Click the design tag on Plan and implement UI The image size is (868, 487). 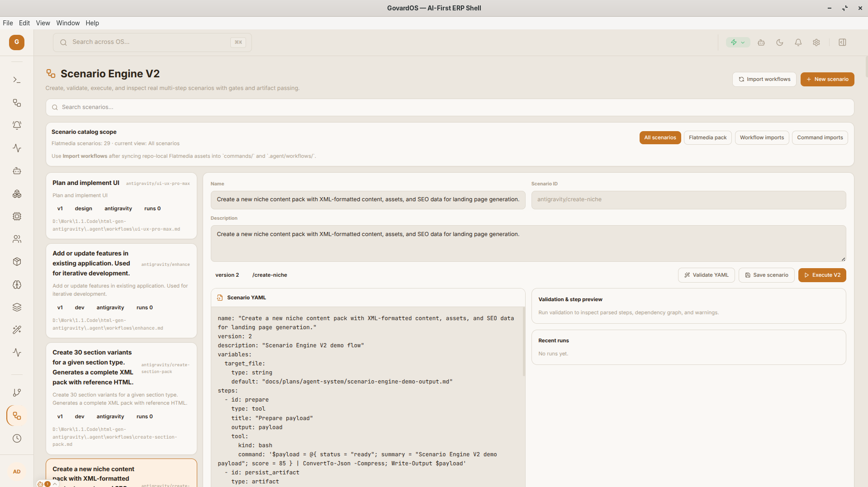[x=83, y=209]
